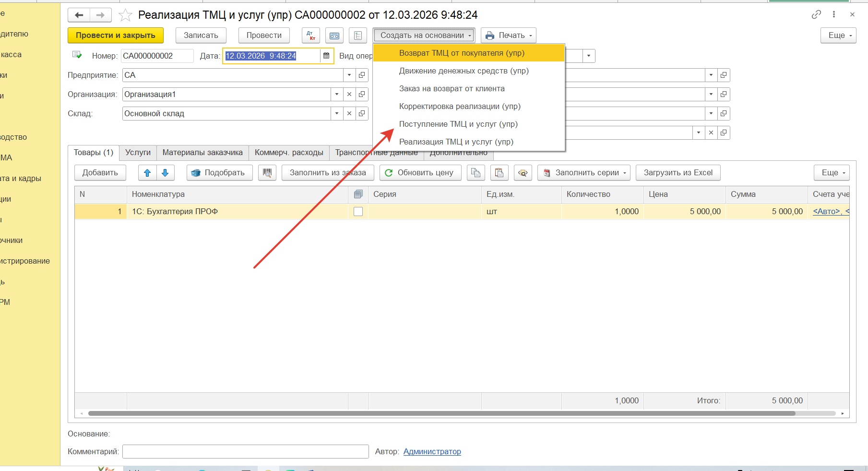Go back with the left arrow button
Viewport: 868px width, 471px height.
[79, 15]
